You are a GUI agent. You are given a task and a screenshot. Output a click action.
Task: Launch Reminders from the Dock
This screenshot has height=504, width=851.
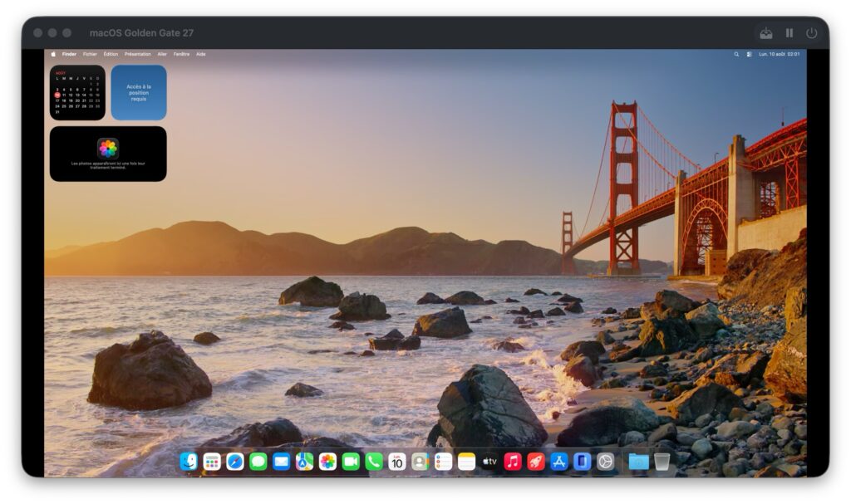pyautogui.click(x=444, y=462)
